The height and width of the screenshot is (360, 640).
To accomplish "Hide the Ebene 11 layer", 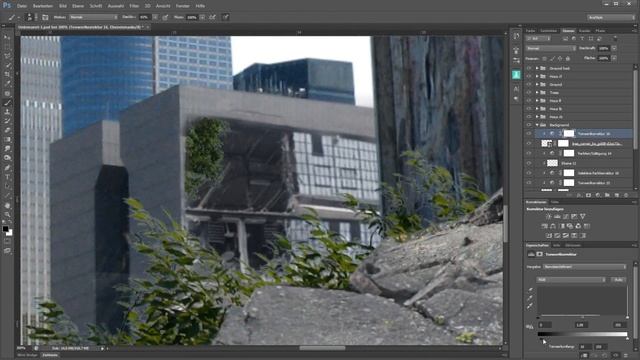I will coord(529,163).
